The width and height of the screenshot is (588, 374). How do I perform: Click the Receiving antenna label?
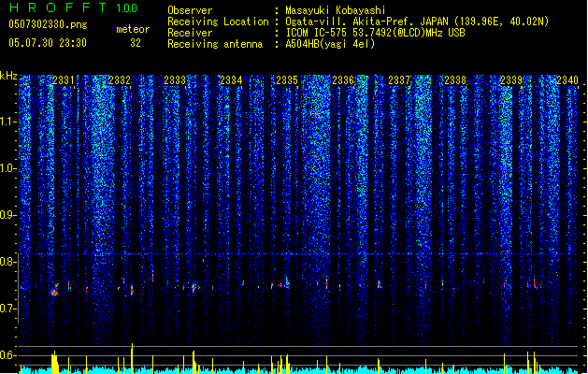tap(215, 44)
